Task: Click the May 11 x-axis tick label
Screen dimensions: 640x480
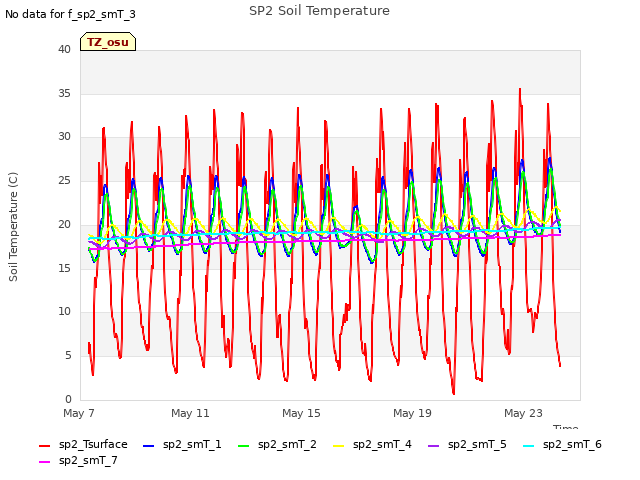Action: point(190,413)
